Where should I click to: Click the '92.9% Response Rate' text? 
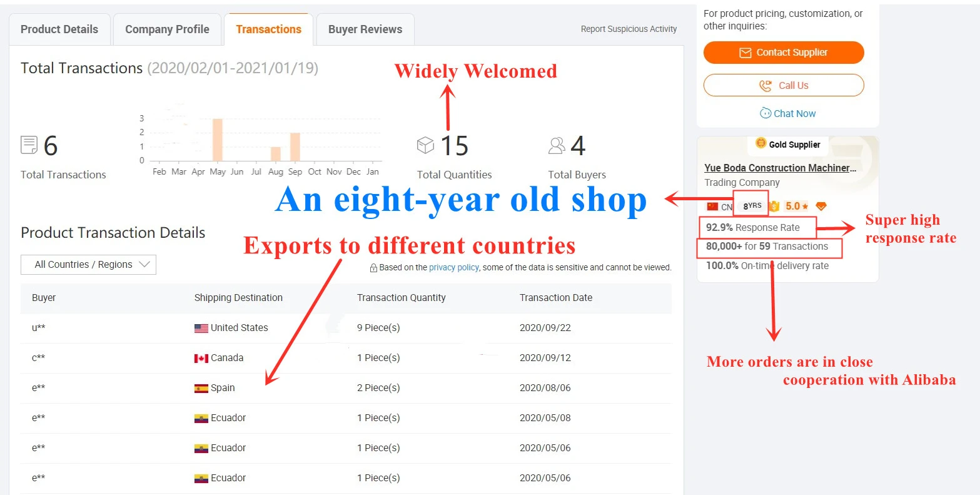click(x=753, y=228)
